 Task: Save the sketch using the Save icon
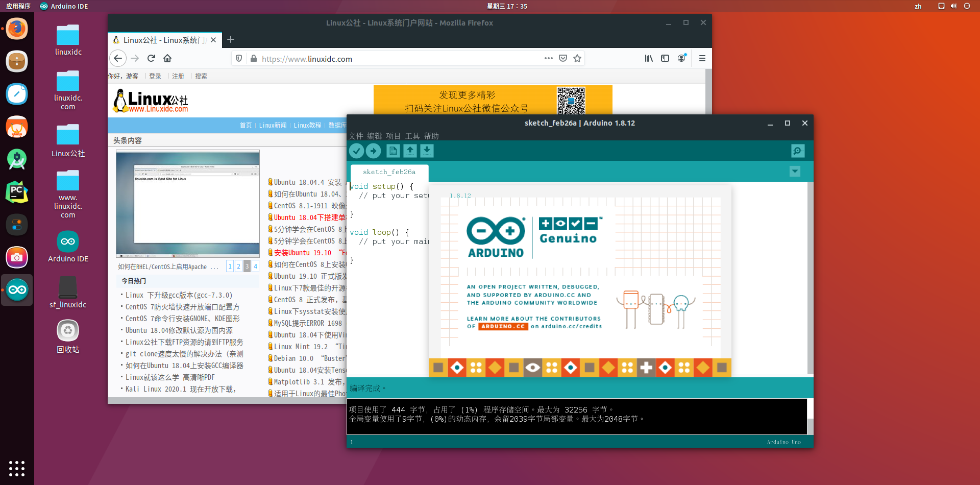click(427, 151)
